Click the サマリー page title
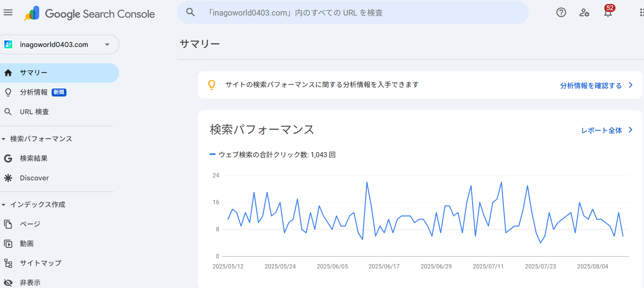The height and width of the screenshot is (288, 644). [x=199, y=44]
